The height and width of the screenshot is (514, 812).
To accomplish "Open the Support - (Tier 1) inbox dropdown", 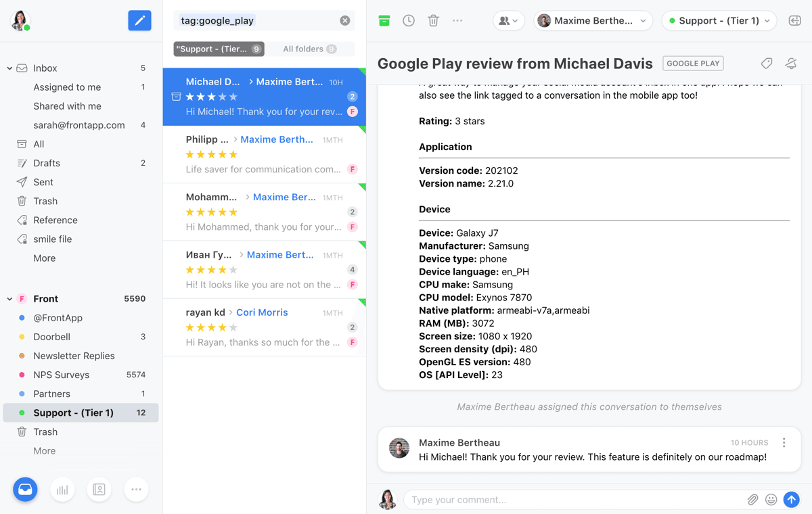I will (x=719, y=21).
